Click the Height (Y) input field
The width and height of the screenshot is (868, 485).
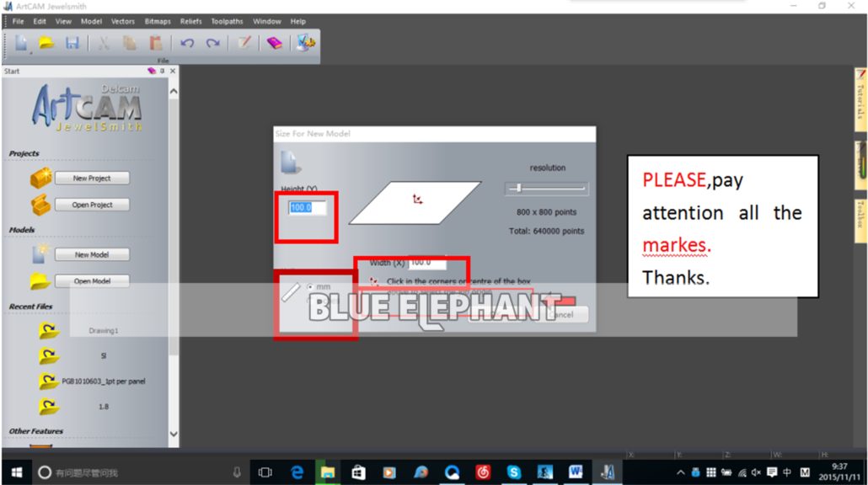[x=307, y=207]
